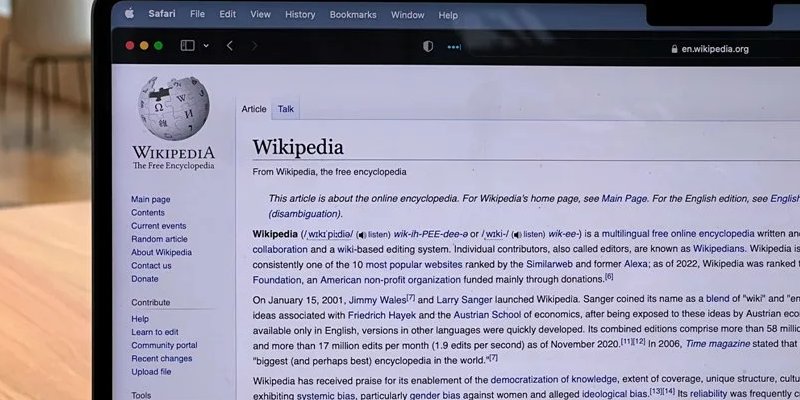Open Random article link
The image size is (800, 400).
[159, 239]
